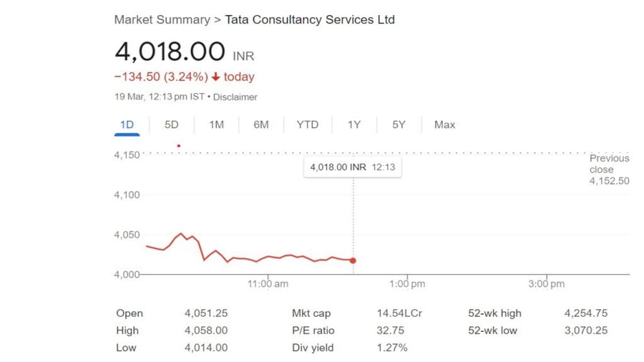Viewport: 644px width, 362px height.
Task: Click the Previous close 4,152.50 label
Action: [x=609, y=170]
